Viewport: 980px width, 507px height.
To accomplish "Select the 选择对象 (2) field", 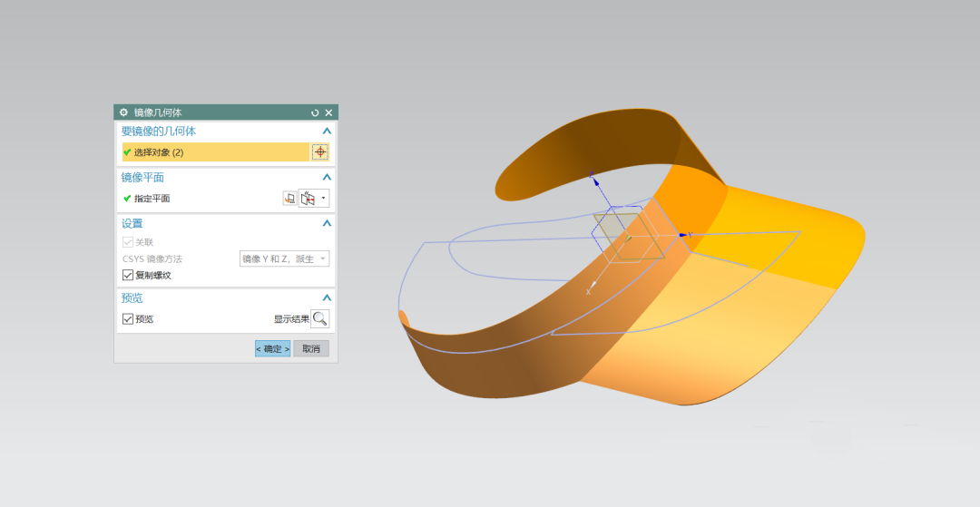I will 216,152.
